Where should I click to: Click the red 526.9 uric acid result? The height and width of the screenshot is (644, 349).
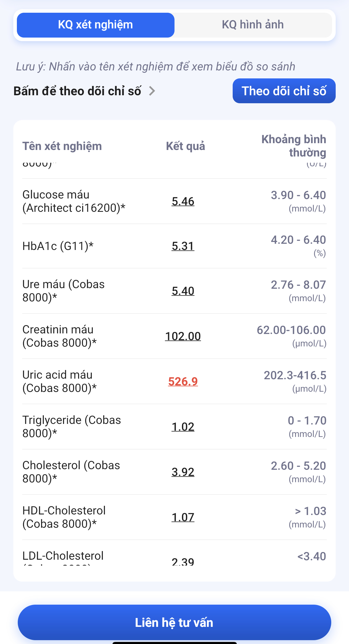(x=183, y=382)
